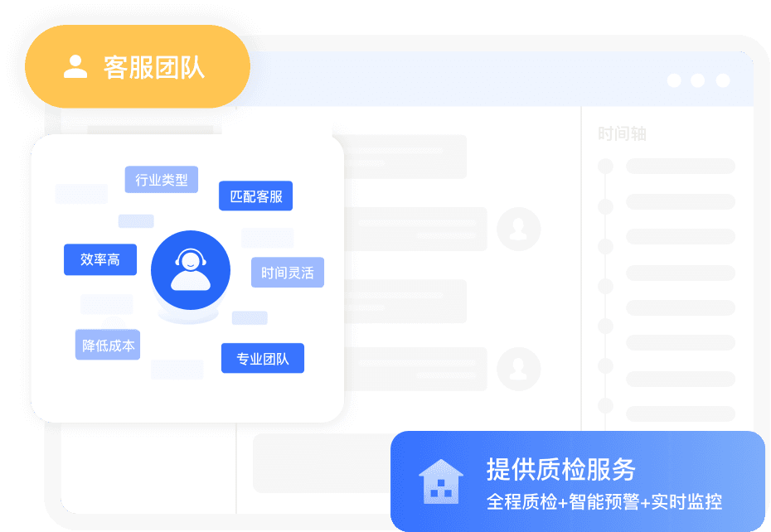The image size is (771, 532).
Task: Select the 匹配客服 tag
Action: click(x=255, y=196)
